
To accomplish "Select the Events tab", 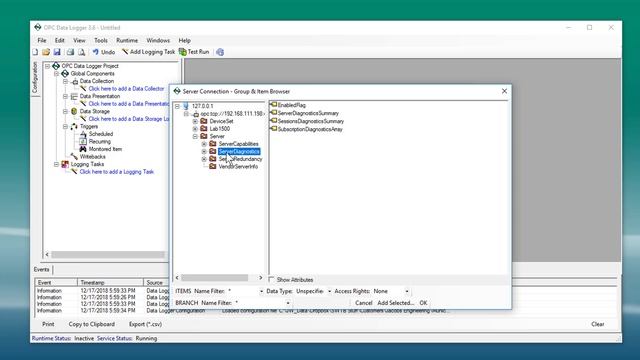I will pos(42,269).
